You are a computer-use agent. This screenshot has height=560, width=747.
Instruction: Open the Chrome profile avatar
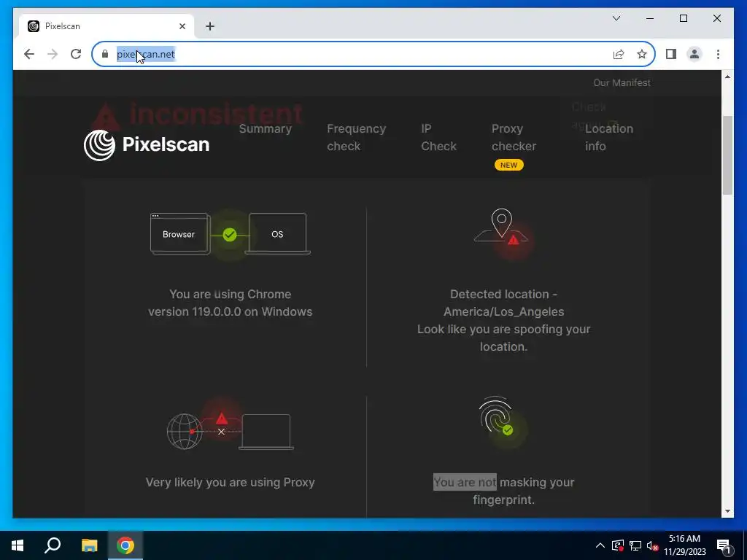click(x=694, y=54)
